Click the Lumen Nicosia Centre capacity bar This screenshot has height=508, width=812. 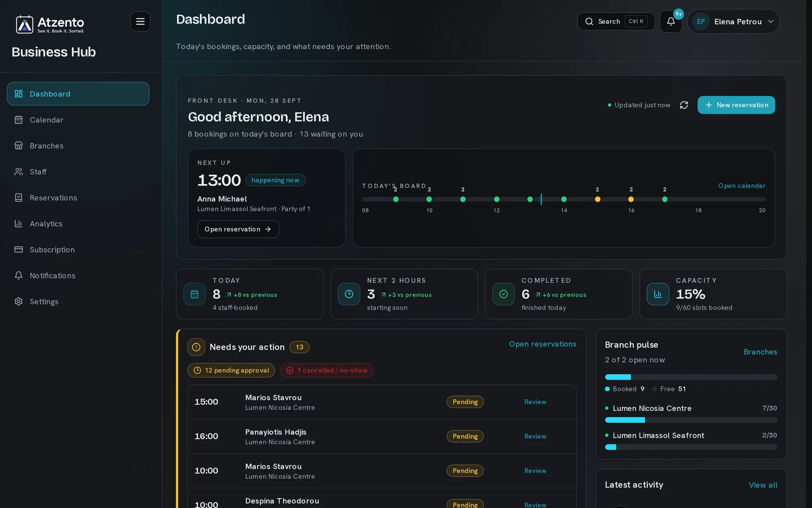(691, 420)
